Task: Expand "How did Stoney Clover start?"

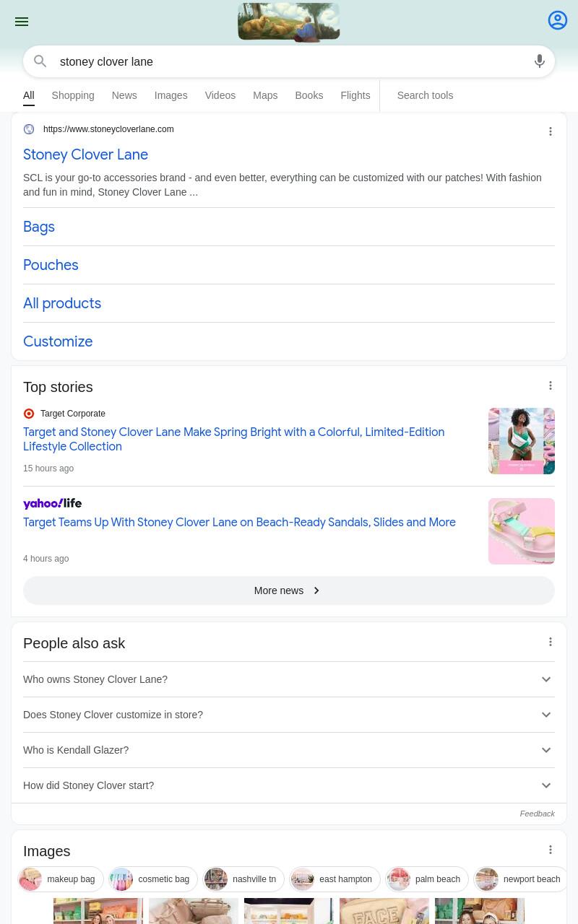Action: pyautogui.click(x=289, y=785)
